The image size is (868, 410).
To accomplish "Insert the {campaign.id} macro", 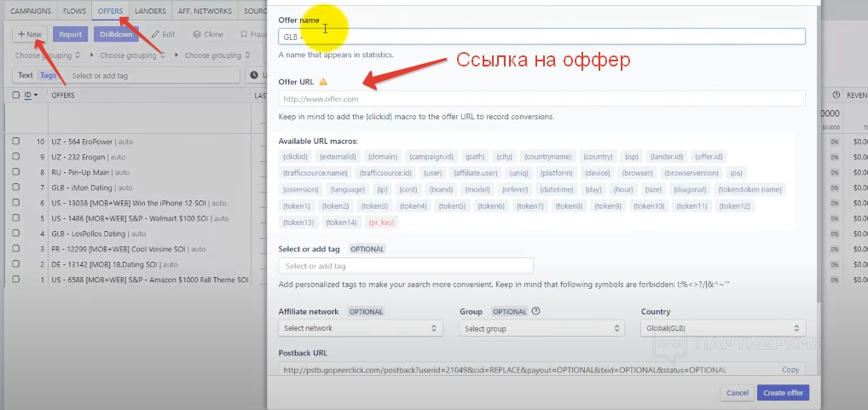I will [431, 157].
